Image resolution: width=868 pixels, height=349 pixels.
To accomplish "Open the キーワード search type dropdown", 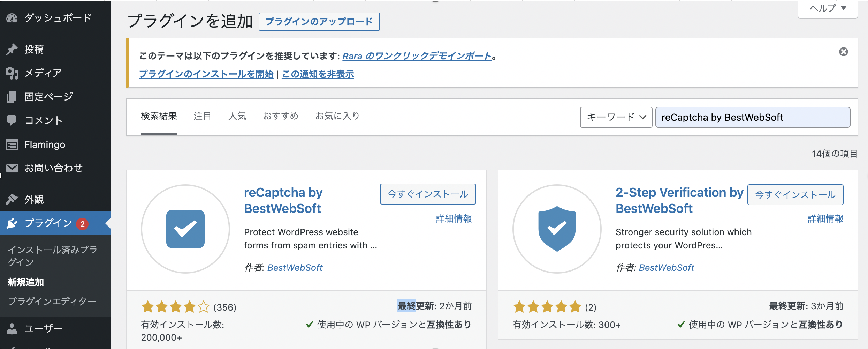I will coord(616,117).
